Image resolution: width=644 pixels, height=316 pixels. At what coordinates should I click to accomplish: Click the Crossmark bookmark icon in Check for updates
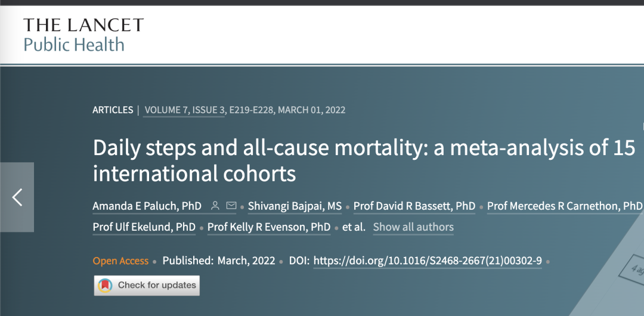tap(105, 285)
